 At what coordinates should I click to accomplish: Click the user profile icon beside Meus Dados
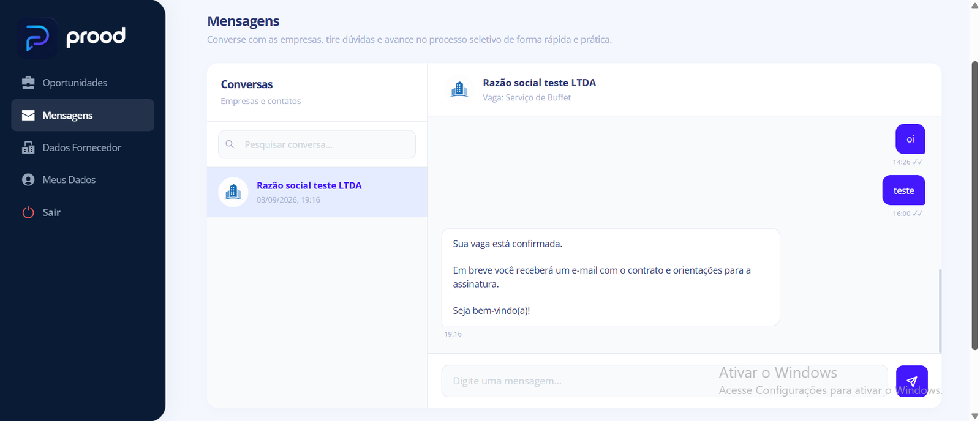point(28,180)
